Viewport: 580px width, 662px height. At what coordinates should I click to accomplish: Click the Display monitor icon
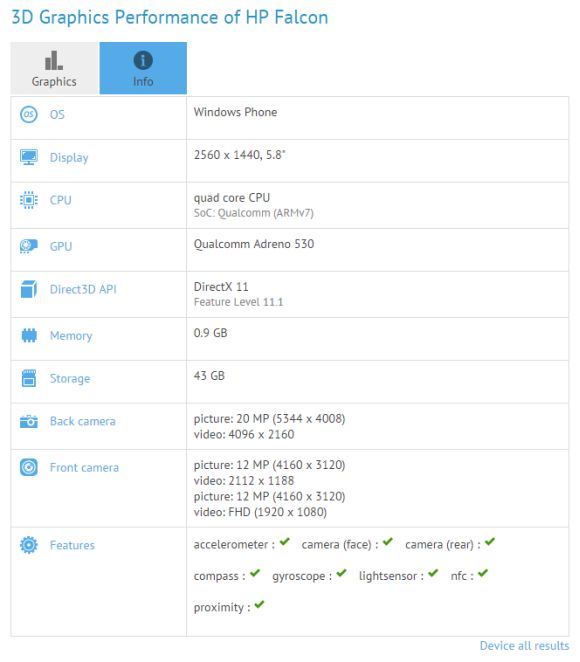(x=29, y=157)
